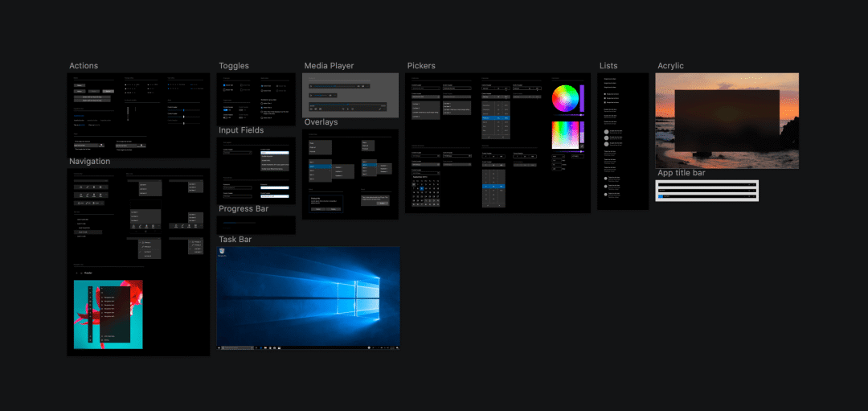Select the sunset beach image in Acrylic
868x411 pixels.
coord(727,121)
